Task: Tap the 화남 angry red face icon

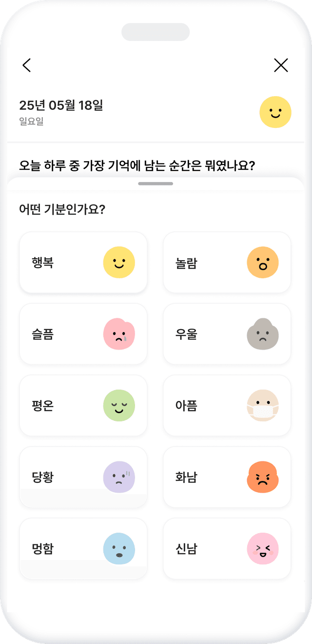Action: pyautogui.click(x=263, y=478)
